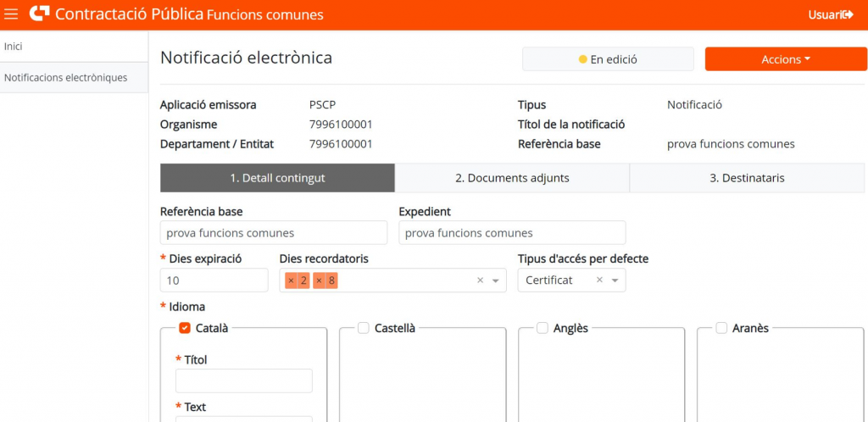Clear all Dies recordatoris values

[x=481, y=280]
